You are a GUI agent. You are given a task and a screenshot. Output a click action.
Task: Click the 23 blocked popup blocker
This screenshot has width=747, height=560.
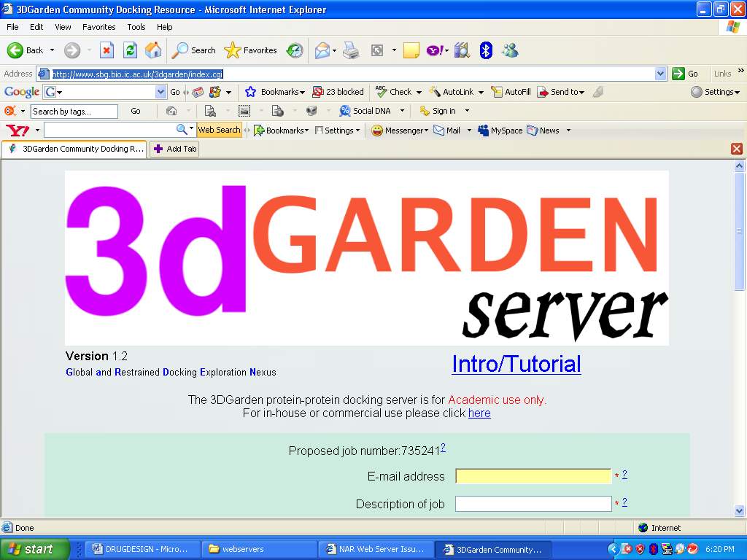(338, 92)
